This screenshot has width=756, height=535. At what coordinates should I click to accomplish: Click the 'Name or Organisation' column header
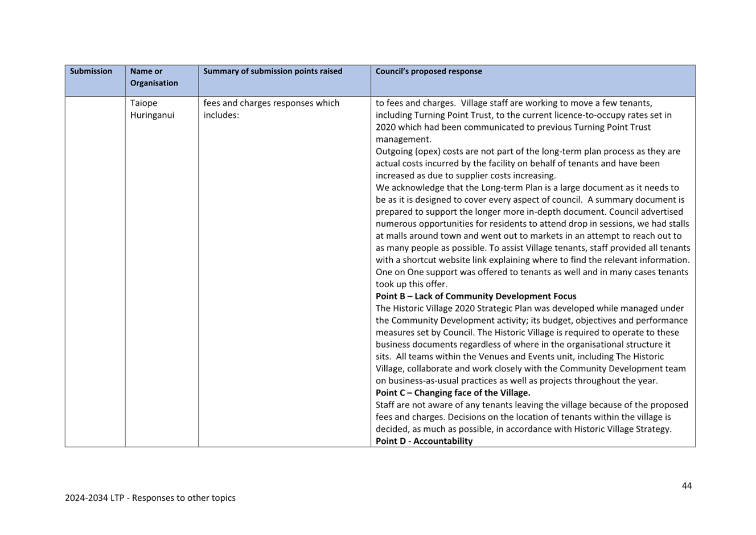pos(162,80)
